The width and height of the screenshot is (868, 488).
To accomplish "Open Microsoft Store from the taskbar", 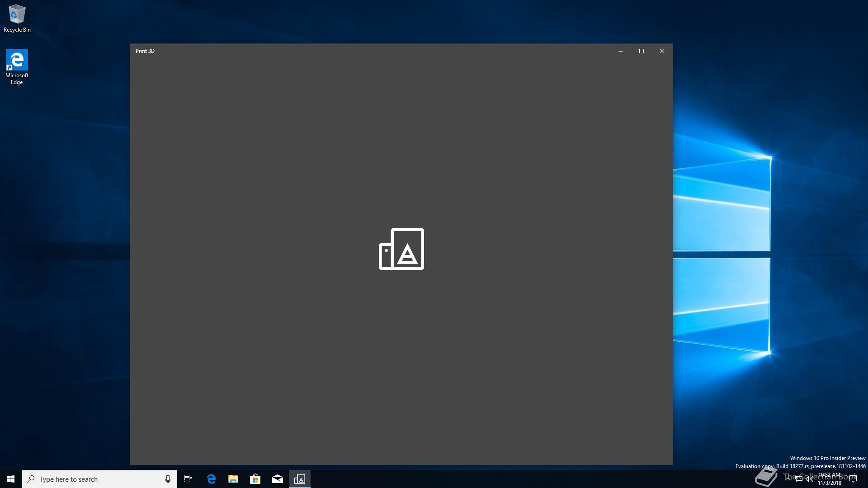I will (255, 479).
